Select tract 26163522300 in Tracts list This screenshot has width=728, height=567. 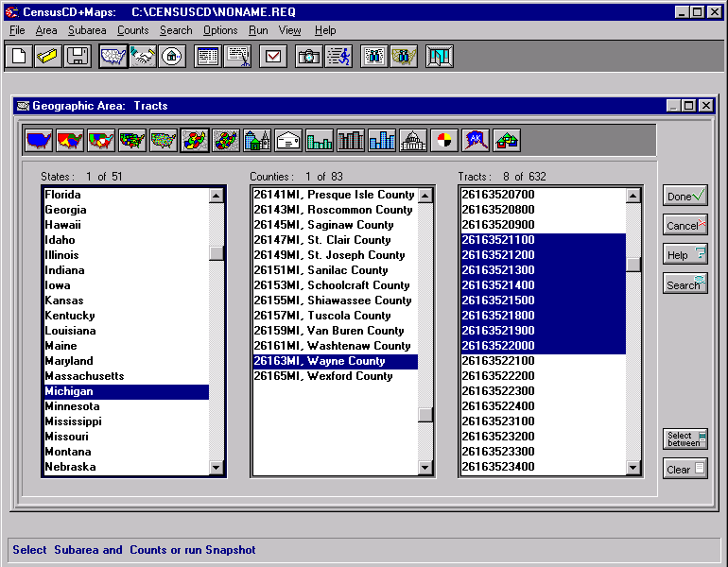[x=497, y=391]
